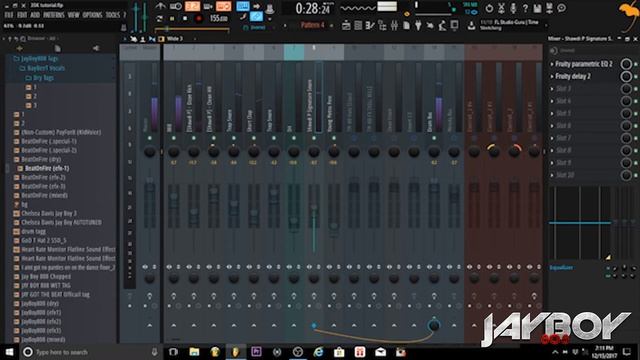Select BeatOnFire (efx-1) in the browser
The height and width of the screenshot is (360, 640).
pos(47,168)
